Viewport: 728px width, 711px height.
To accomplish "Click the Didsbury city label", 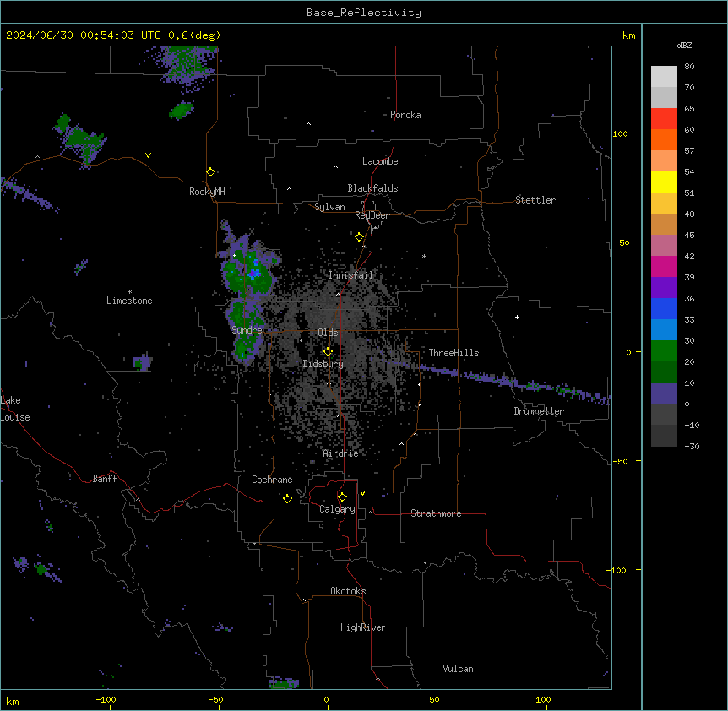I will pyautogui.click(x=323, y=364).
